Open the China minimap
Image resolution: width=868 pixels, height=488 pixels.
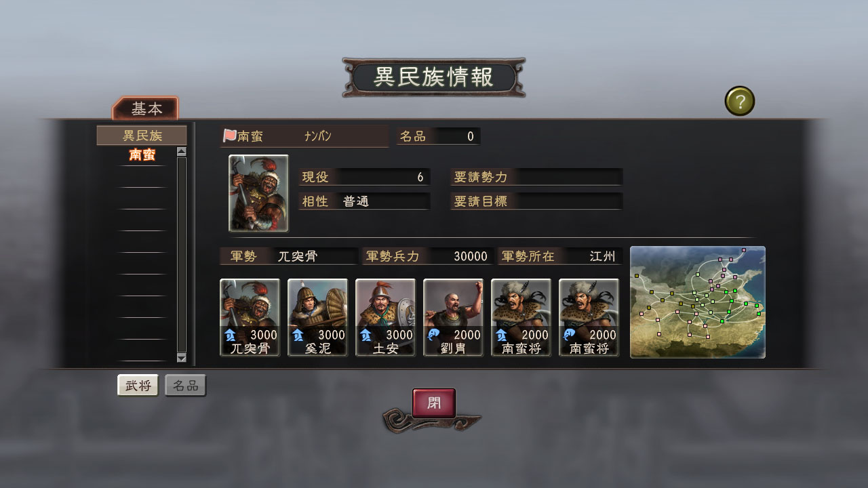pyautogui.click(x=698, y=302)
